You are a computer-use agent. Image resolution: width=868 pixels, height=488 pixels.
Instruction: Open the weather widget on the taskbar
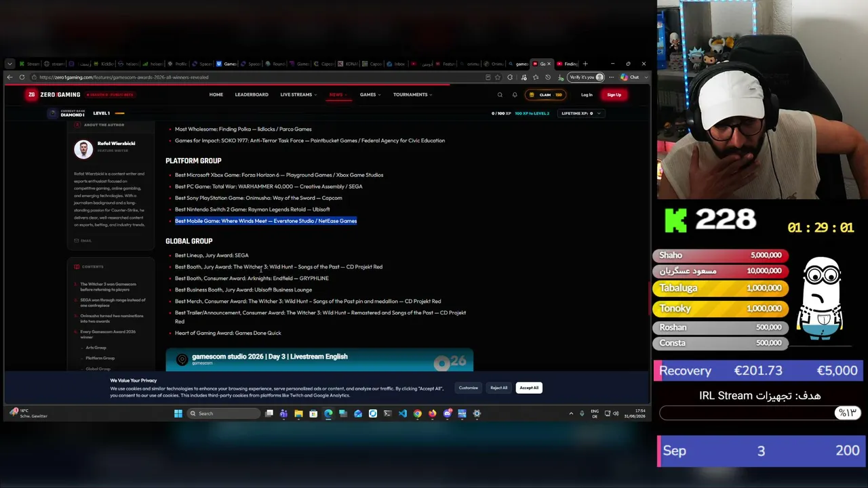point(28,413)
